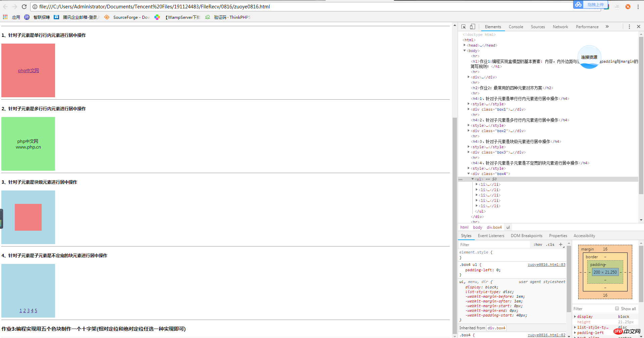
Task: Add new style rule plus icon
Action: 561,244
